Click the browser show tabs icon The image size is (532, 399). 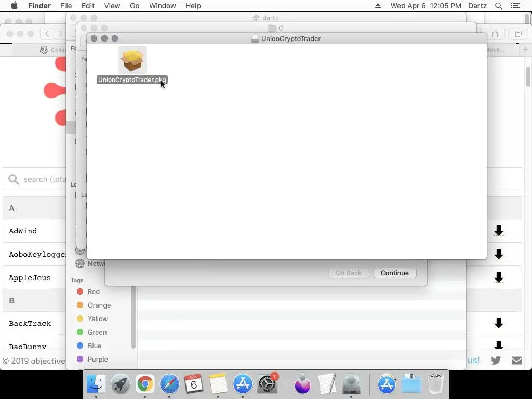point(518,34)
